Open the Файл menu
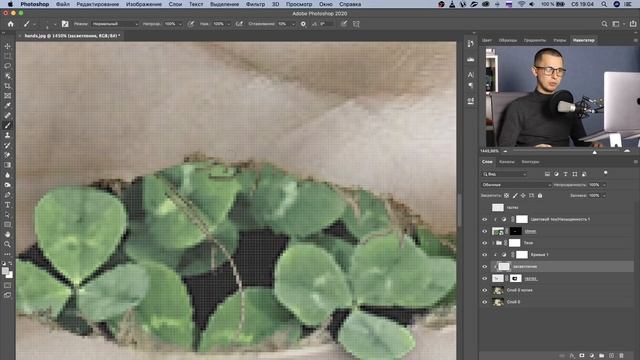 pos(62,4)
